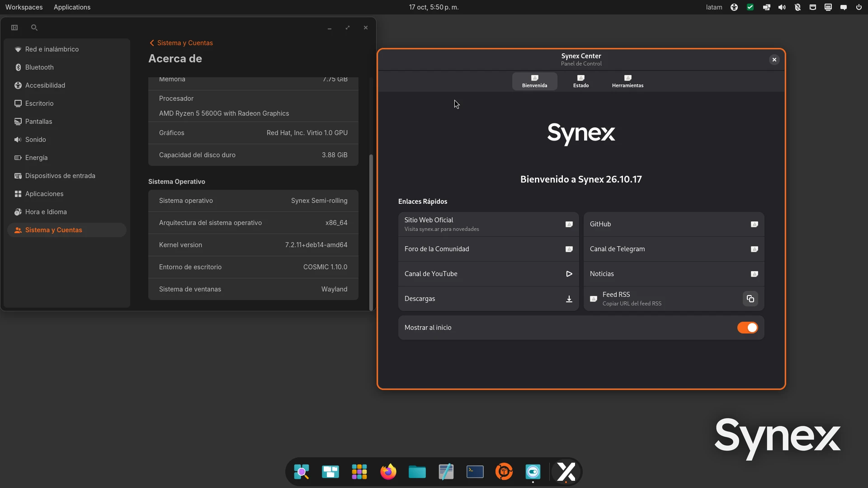Select Red e inalámbrico in sidebar

[67, 49]
